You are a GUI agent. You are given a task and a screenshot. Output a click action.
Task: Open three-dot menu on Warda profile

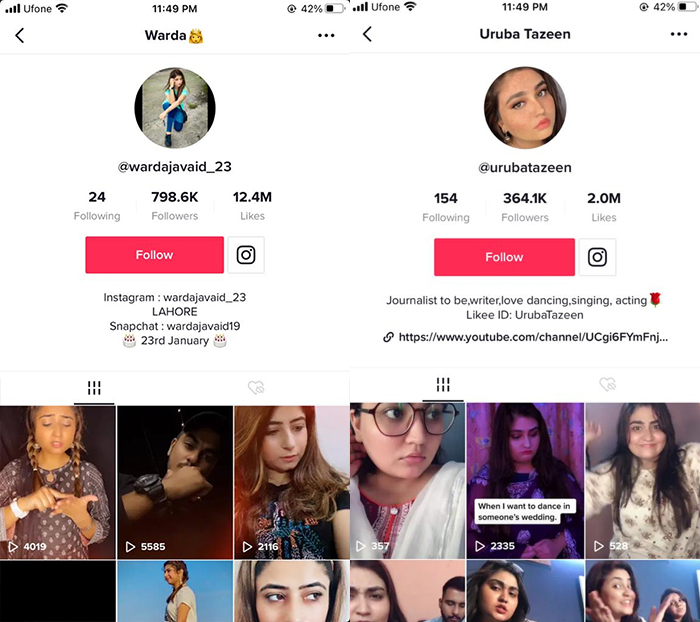326,35
